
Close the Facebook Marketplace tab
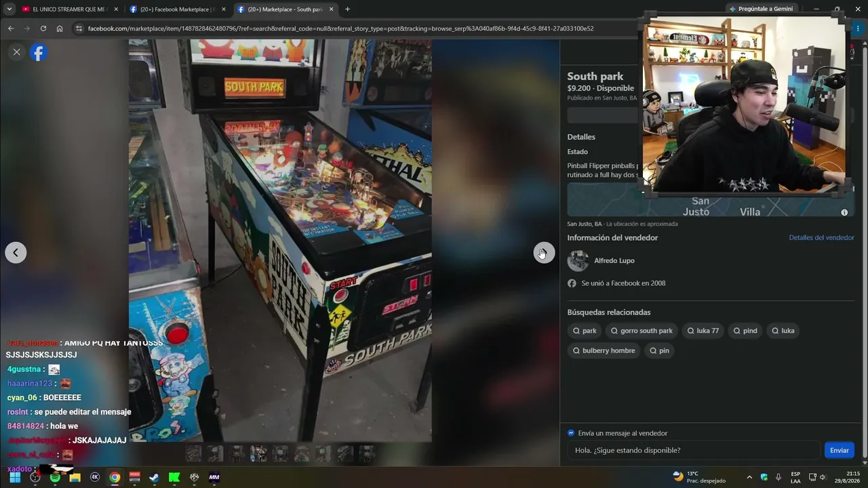point(224,9)
